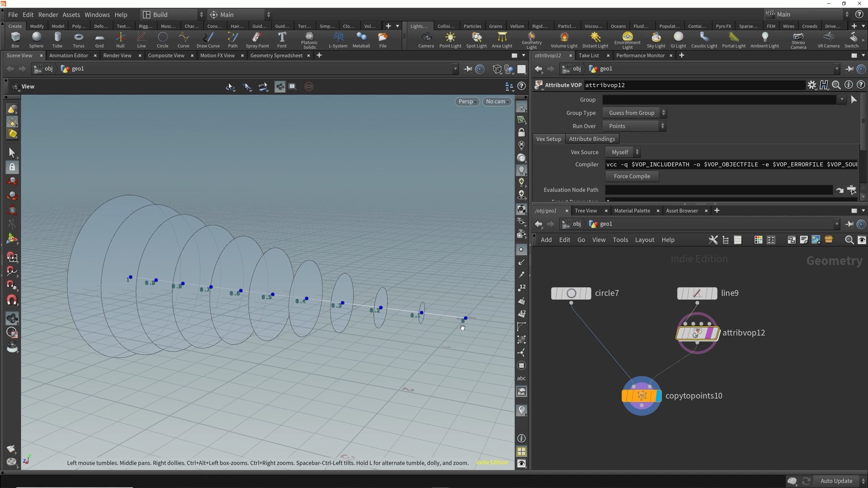Click the Evaluation Node Path field
Image resolution: width=868 pixels, height=488 pixels.
(x=719, y=190)
